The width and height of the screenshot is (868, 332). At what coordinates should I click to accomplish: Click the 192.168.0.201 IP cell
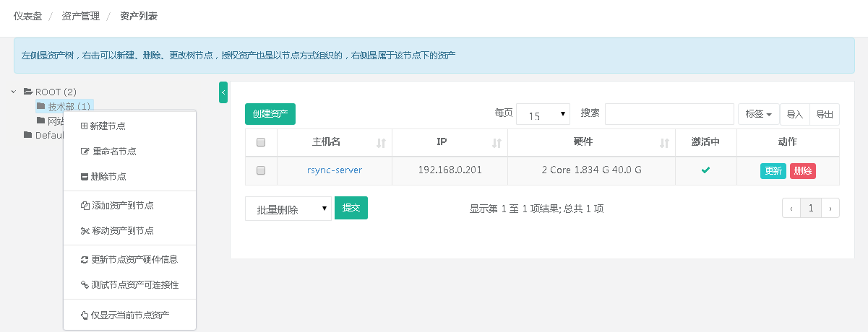click(450, 170)
